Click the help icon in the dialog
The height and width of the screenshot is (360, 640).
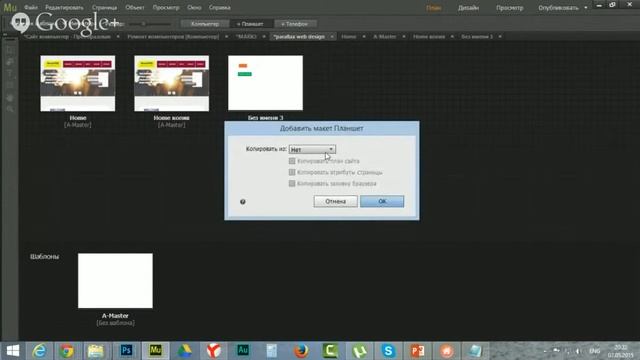(x=243, y=202)
